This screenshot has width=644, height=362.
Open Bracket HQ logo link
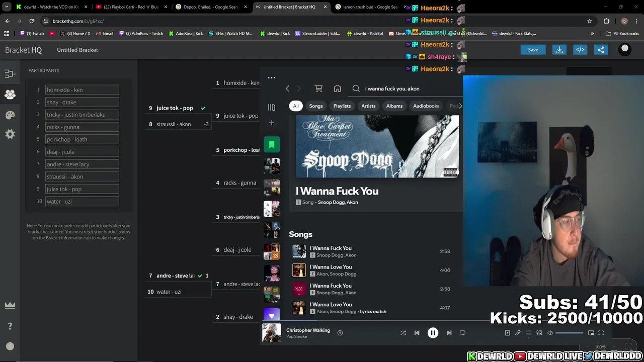(x=24, y=50)
